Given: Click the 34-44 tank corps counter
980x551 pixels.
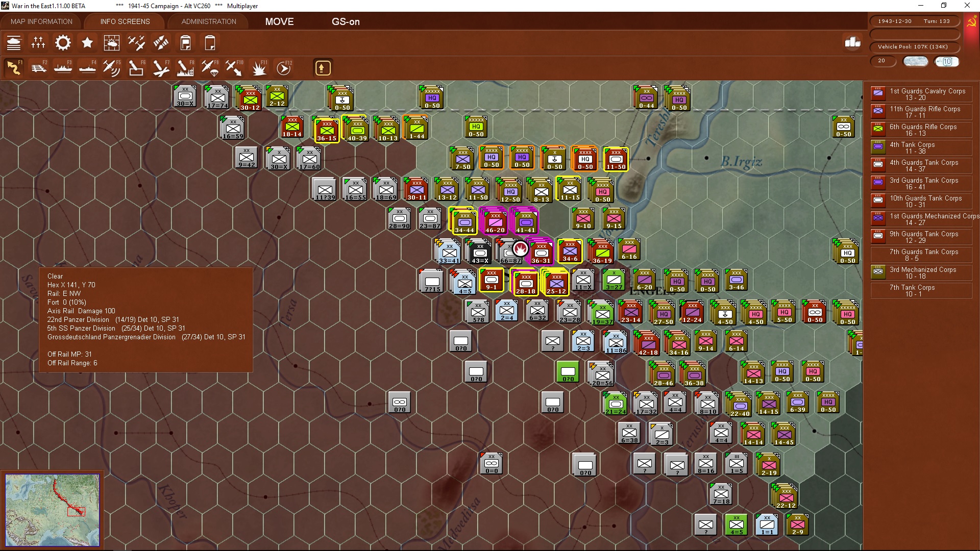Looking at the screenshot, I should coord(464,222).
